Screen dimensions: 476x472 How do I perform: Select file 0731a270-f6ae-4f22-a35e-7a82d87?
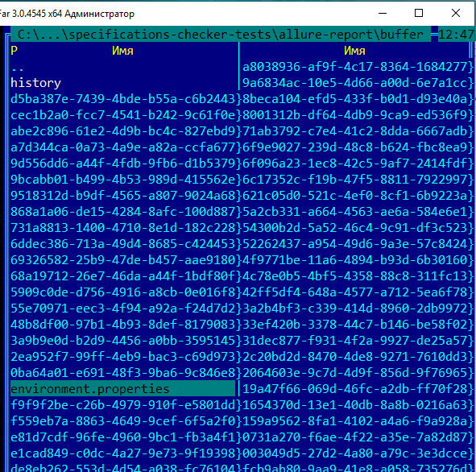click(x=354, y=437)
